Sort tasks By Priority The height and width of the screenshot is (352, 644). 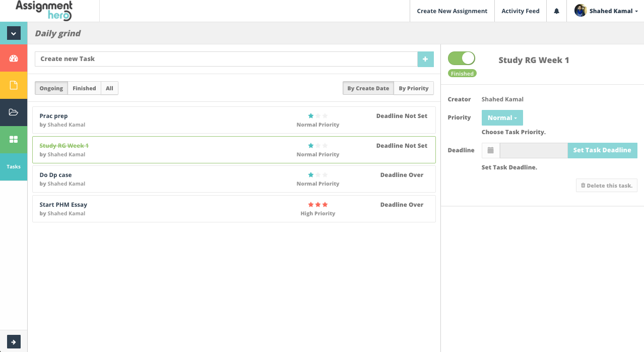[x=414, y=88]
